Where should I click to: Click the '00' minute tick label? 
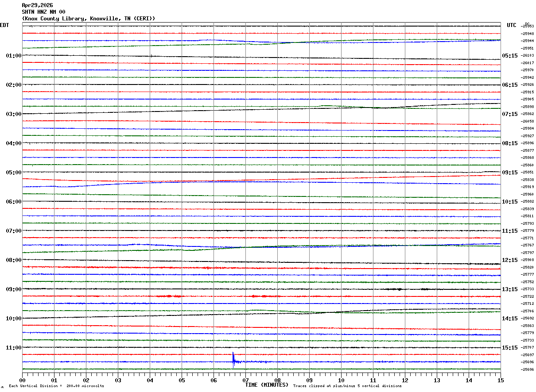(22, 380)
